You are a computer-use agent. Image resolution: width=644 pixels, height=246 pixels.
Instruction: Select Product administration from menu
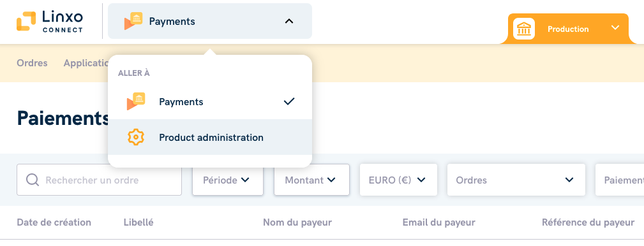pos(210,138)
